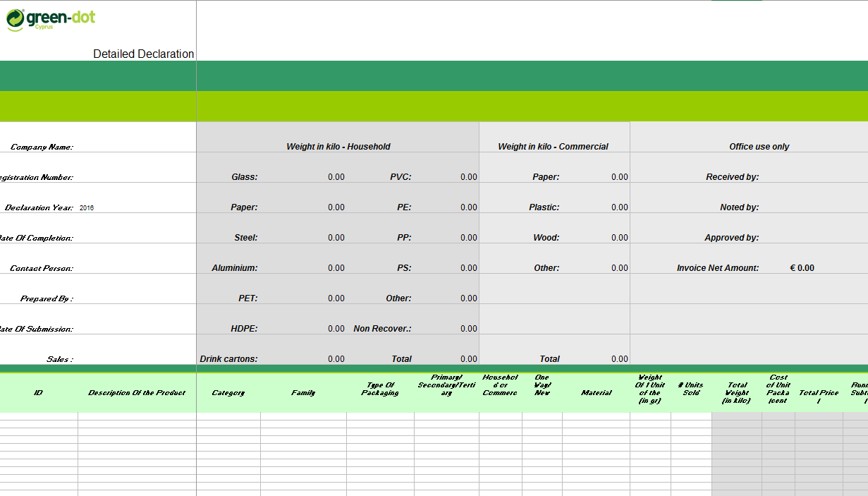Click the € 0.00 invoice amount
The image size is (868, 496).
tap(802, 268)
